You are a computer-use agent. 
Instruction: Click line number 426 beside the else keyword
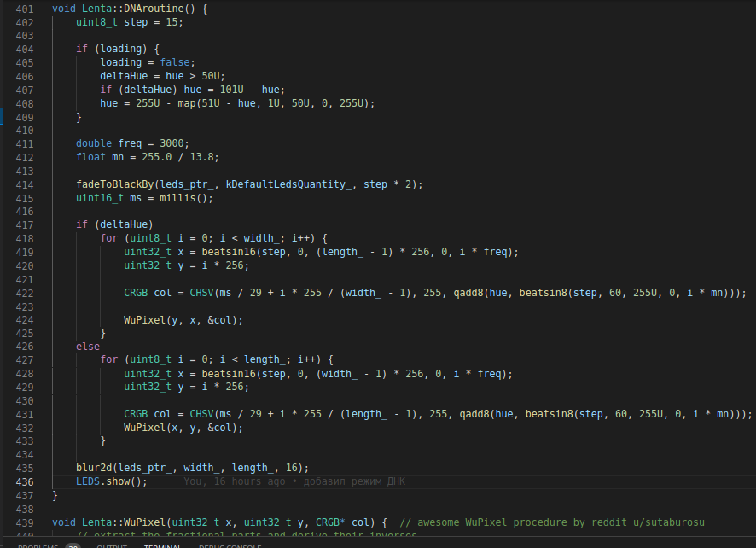(24, 347)
